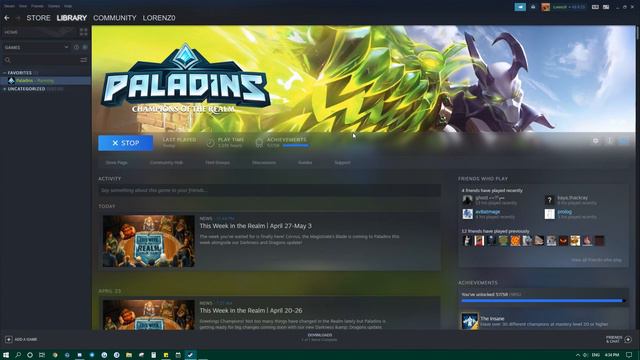The image size is (640, 360).
Task: Open the View menu in the menu bar
Action: coord(23,6)
